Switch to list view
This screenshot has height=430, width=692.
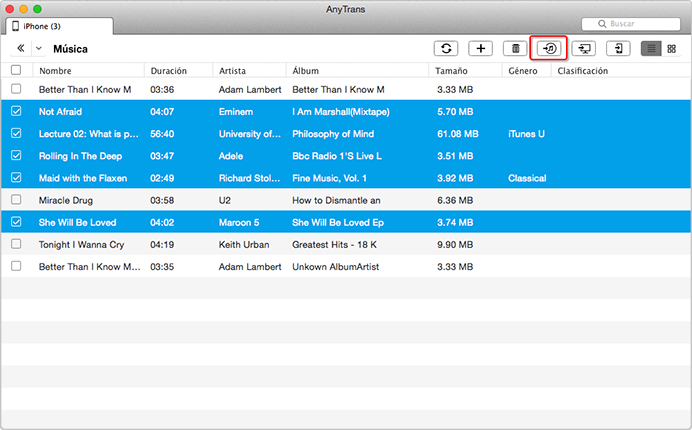click(651, 49)
